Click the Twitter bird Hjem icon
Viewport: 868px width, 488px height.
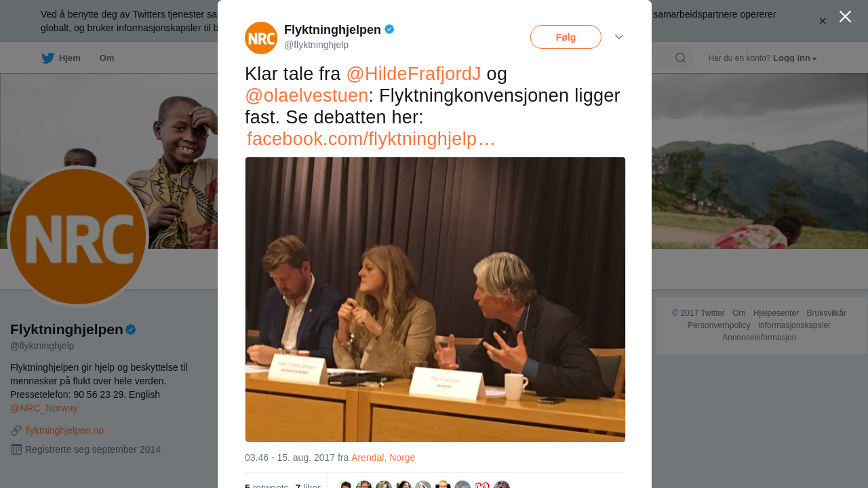[x=47, y=58]
